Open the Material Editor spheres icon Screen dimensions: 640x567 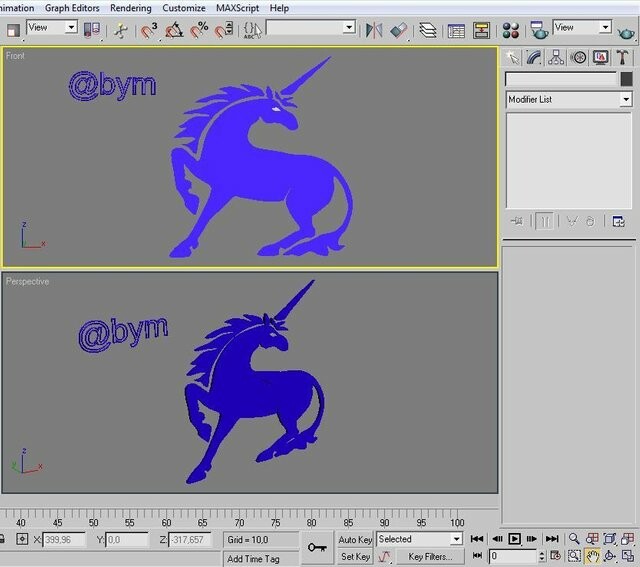coord(510,30)
